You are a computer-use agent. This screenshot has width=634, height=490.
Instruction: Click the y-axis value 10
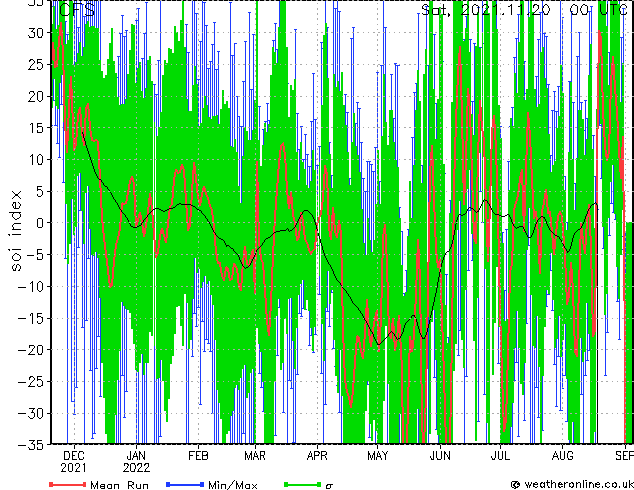[x=36, y=160]
